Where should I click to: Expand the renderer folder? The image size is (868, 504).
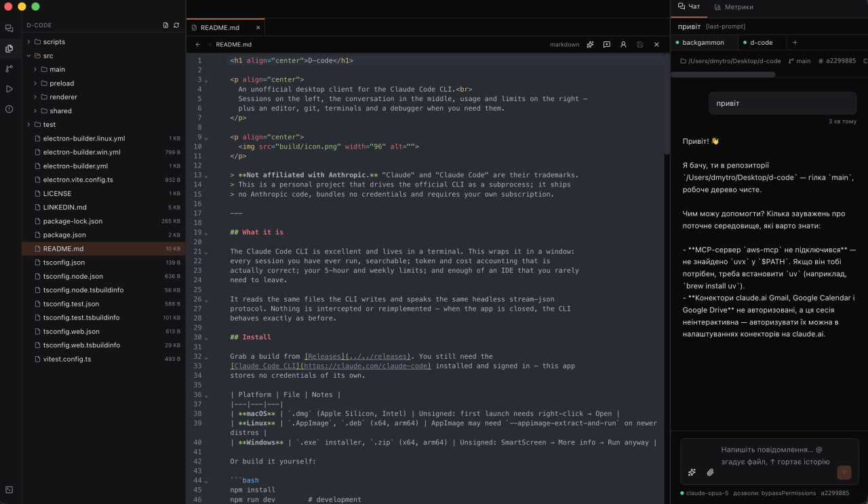pyautogui.click(x=35, y=97)
